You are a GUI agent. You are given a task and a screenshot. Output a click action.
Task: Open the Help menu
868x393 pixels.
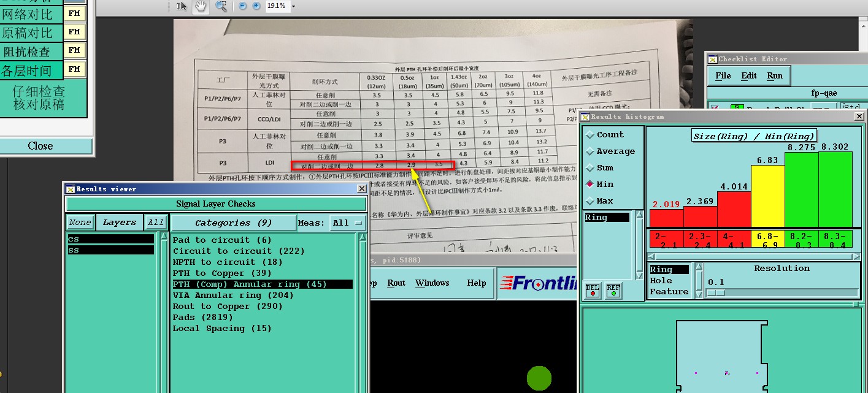[x=477, y=283]
